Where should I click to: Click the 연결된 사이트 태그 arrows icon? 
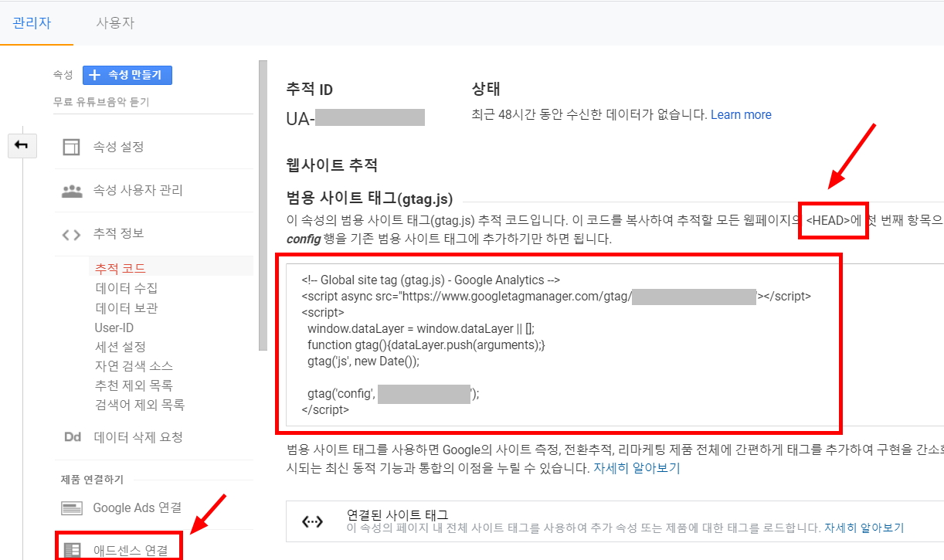[312, 522]
